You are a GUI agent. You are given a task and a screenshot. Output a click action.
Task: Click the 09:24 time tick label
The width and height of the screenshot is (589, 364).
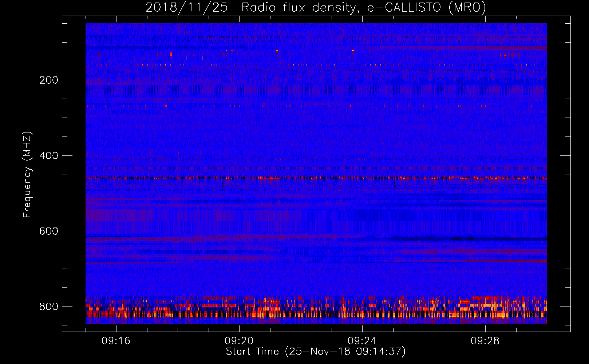tap(362, 341)
